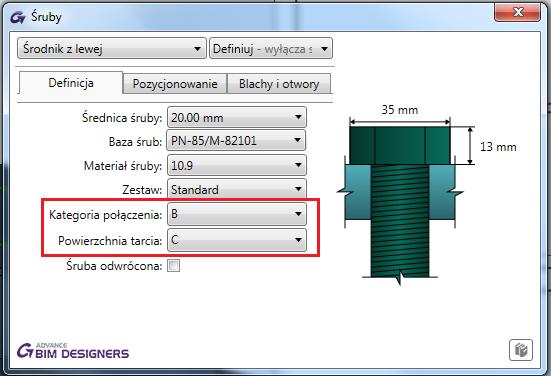Open Baza śrub dropdown showing PN-85/M-82101
The image size is (551, 376).
[236, 141]
